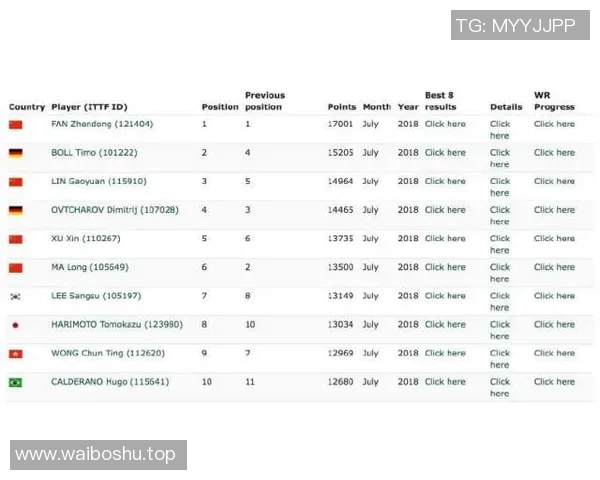Click the Japan flag beside HARIMOTO Tomokazu

pyautogui.click(x=15, y=325)
